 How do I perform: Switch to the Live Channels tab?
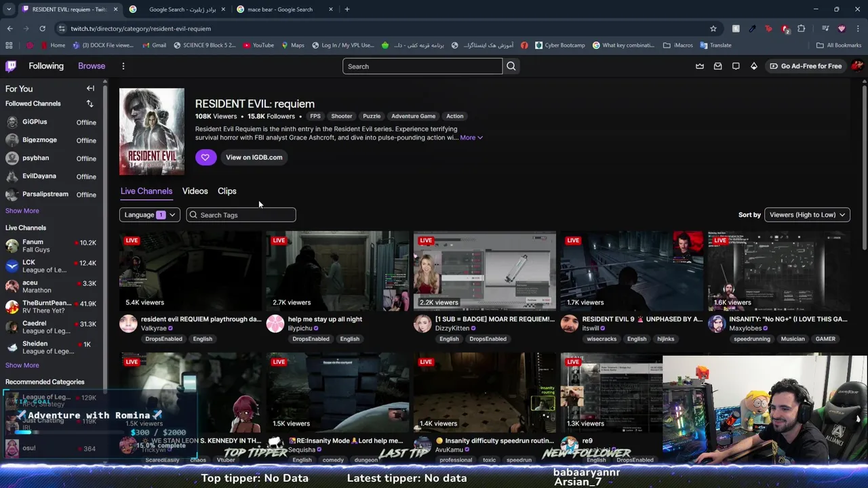(x=146, y=191)
